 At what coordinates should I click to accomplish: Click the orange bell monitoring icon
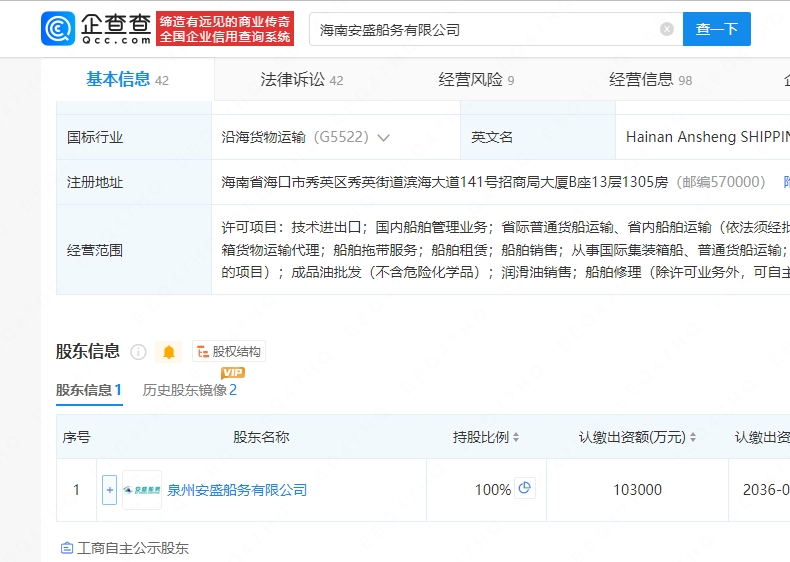pos(169,352)
